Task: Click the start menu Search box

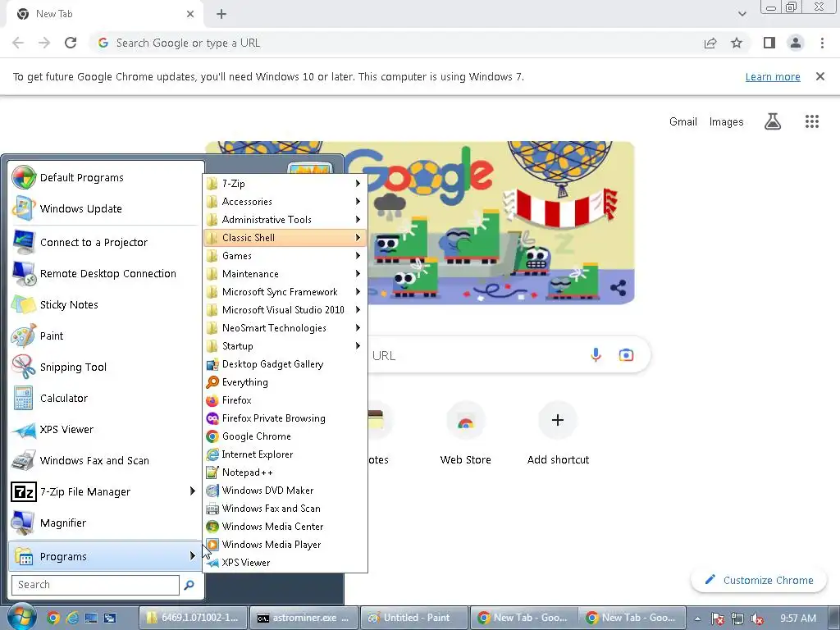Action: (x=95, y=585)
